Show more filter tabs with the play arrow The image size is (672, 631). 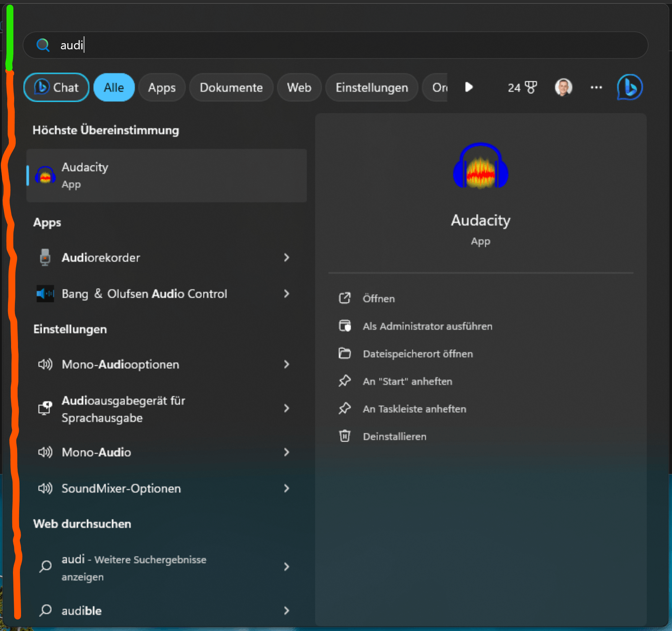click(469, 87)
